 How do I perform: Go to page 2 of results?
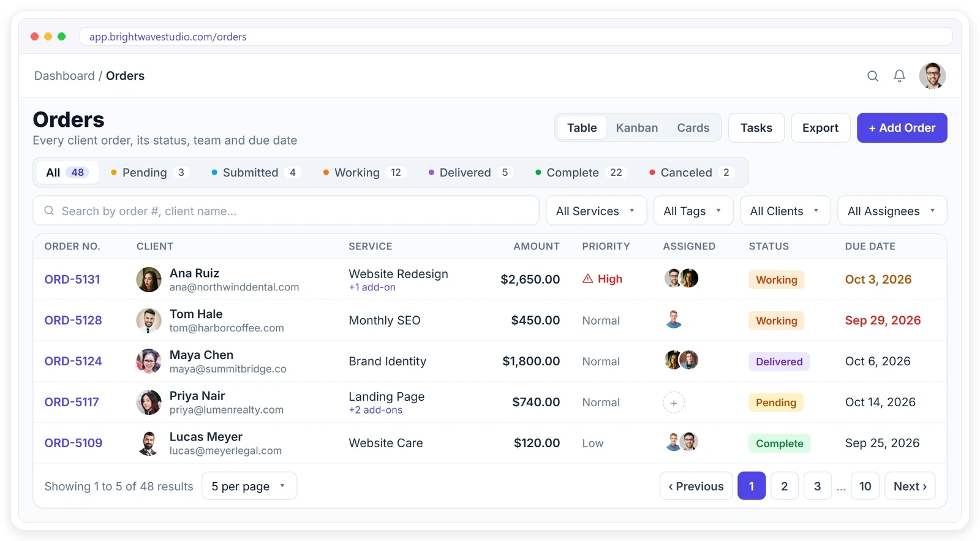coord(784,486)
